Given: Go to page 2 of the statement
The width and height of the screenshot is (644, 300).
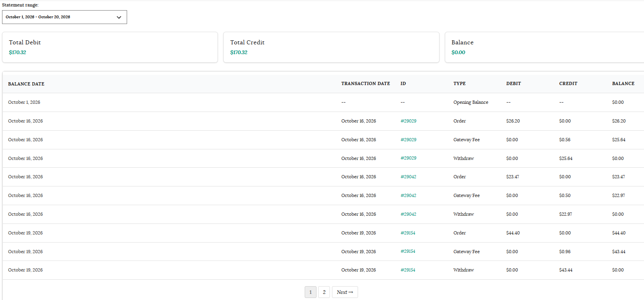Looking at the screenshot, I should click(x=324, y=292).
